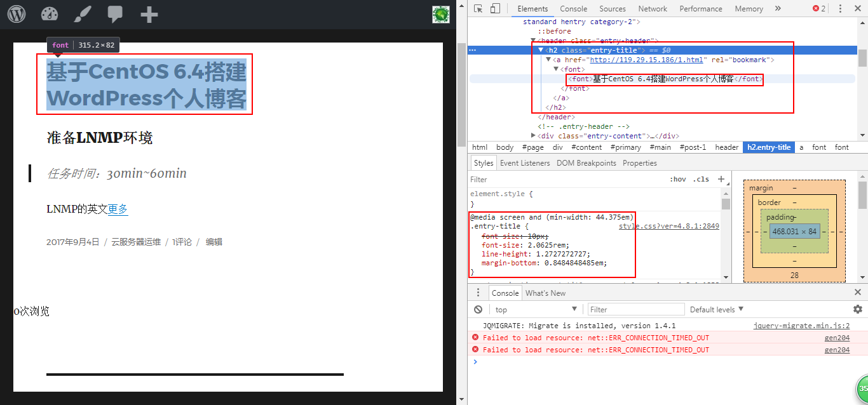Collapse the h2.entry-title node
868x405 pixels.
pos(541,50)
